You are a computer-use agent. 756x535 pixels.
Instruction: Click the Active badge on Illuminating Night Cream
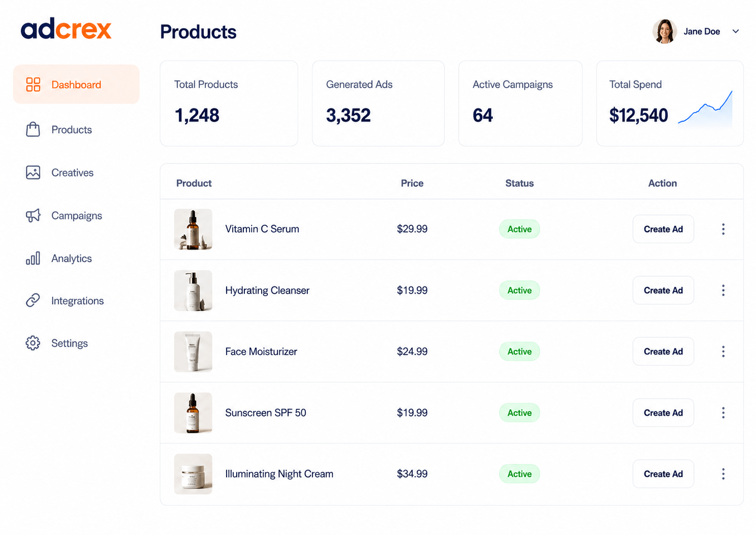tap(520, 474)
